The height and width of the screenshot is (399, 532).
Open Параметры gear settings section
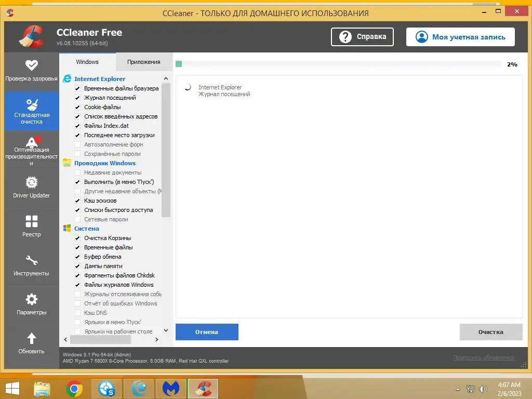tap(32, 305)
